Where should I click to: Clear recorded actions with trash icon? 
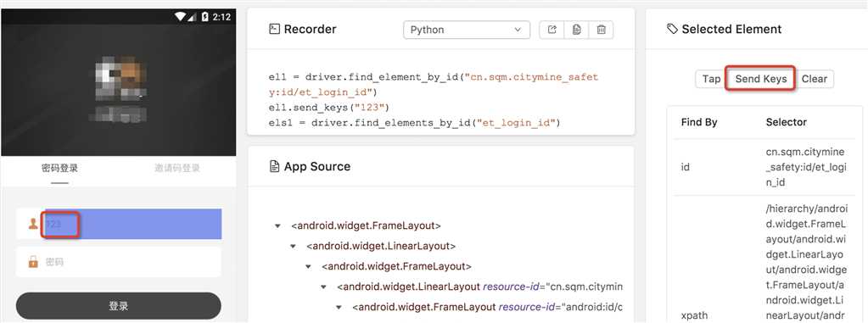[602, 30]
